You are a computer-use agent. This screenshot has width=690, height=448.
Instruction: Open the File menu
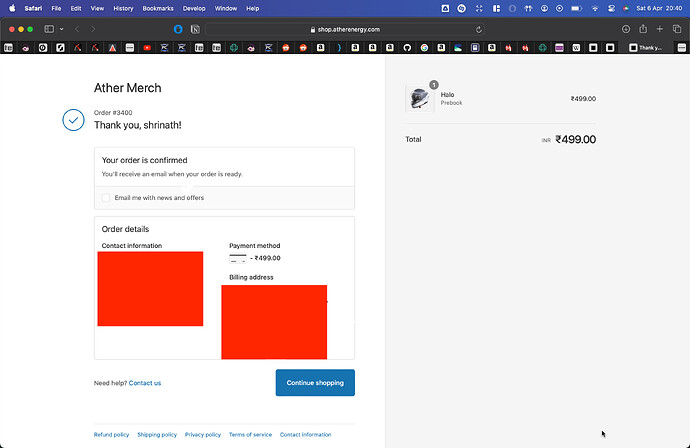tap(56, 8)
